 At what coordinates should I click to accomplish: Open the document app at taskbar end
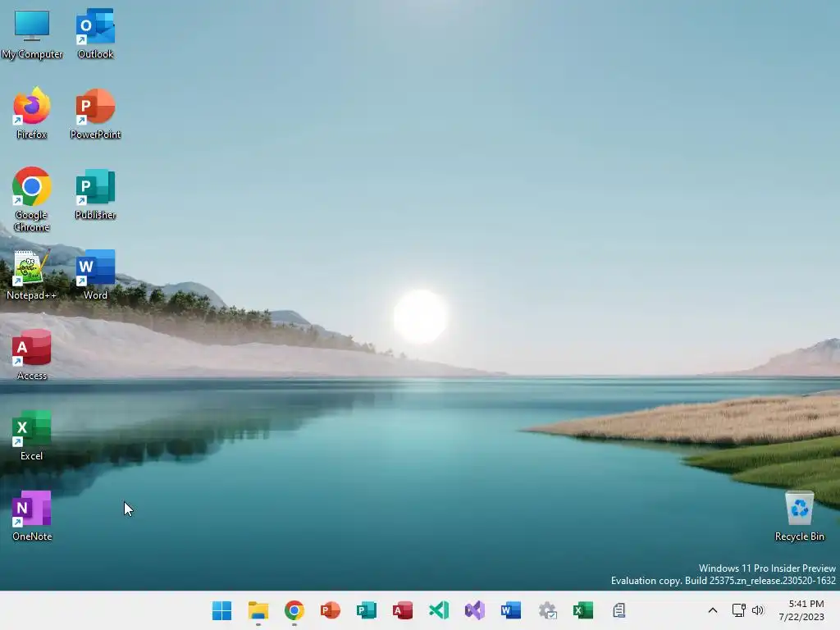619,610
